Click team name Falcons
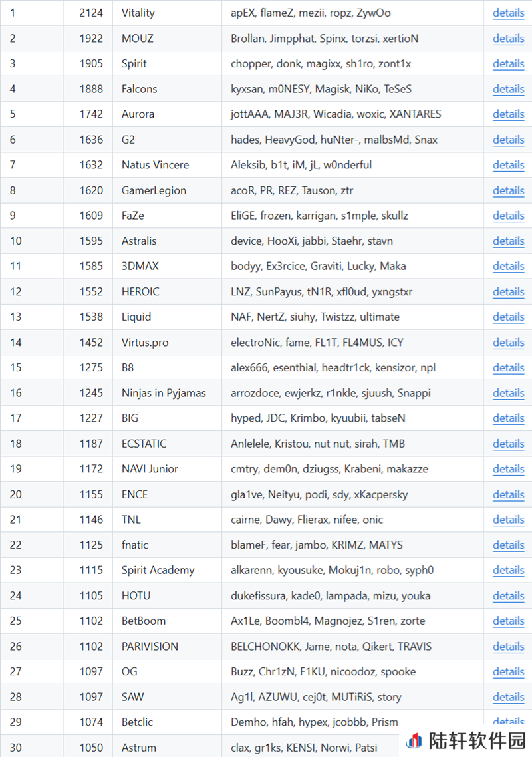This screenshot has height=757, width=532. click(140, 89)
